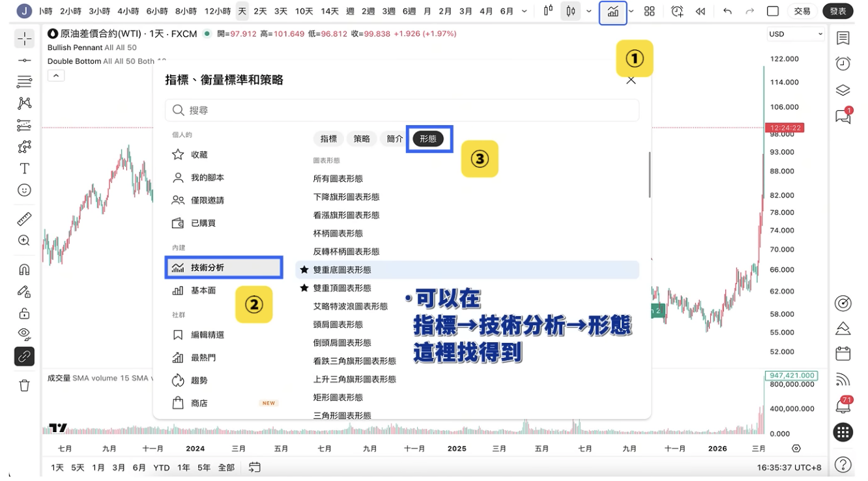Viewport: 868px width, 481px height.
Task: Open chat icon with badge 1
Action: (843, 116)
